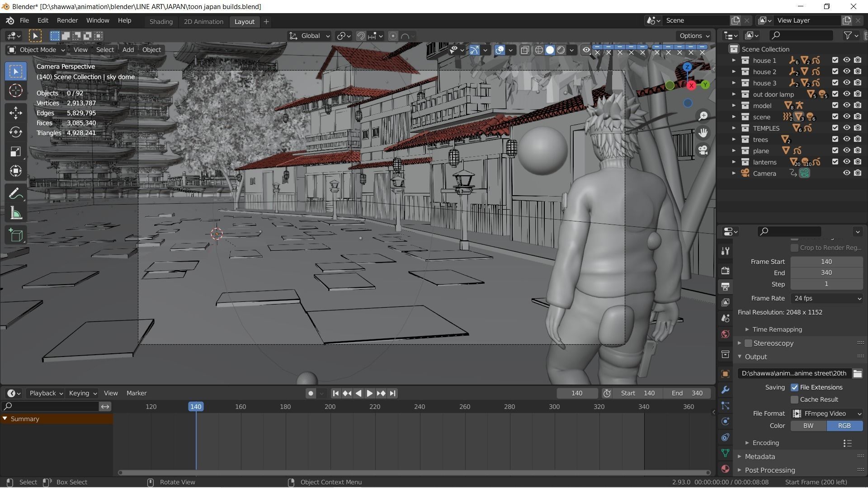The width and height of the screenshot is (868, 488).
Task: Open the Tool properties tab
Action: point(726,251)
